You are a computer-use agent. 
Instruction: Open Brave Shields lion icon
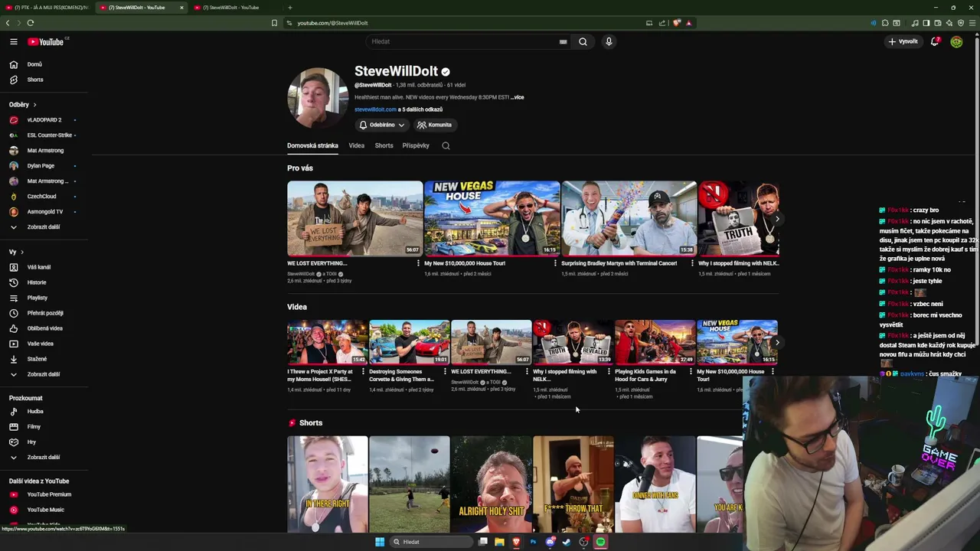677,23
